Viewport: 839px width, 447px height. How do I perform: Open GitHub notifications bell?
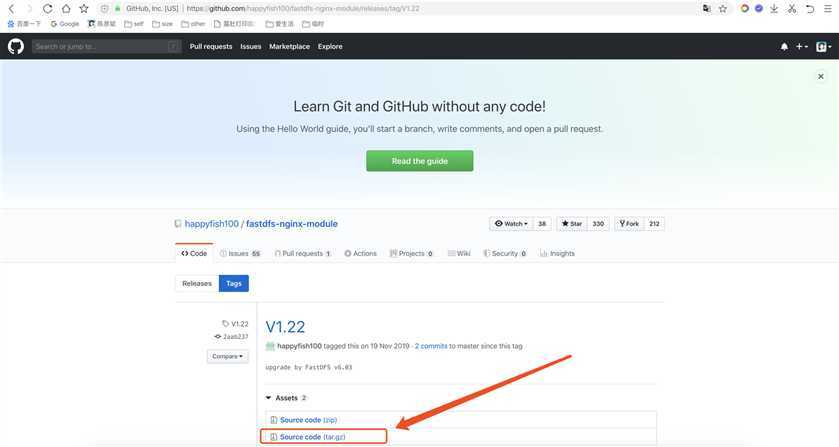(x=784, y=47)
